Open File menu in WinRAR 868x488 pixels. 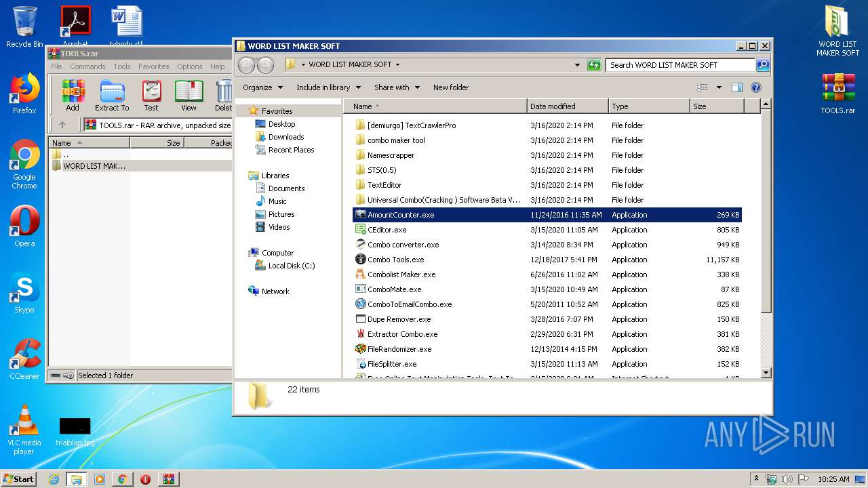(x=56, y=66)
